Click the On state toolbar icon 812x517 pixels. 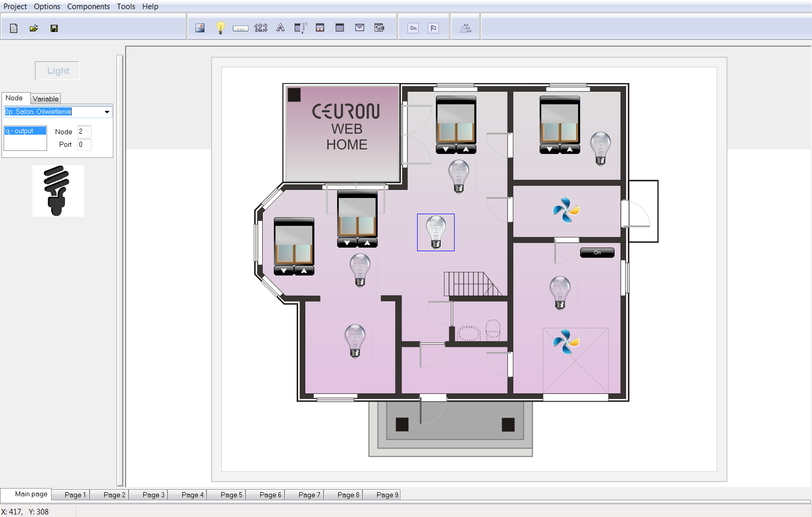(414, 28)
